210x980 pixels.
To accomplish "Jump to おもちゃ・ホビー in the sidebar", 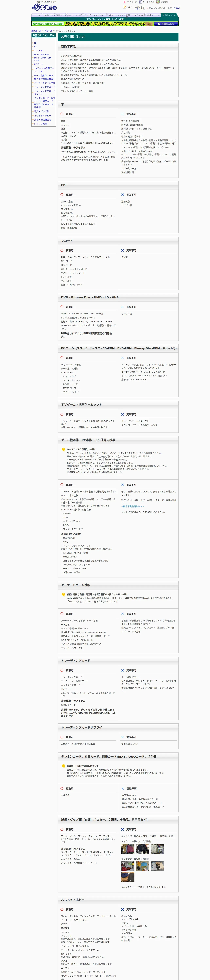I will [43, 116].
